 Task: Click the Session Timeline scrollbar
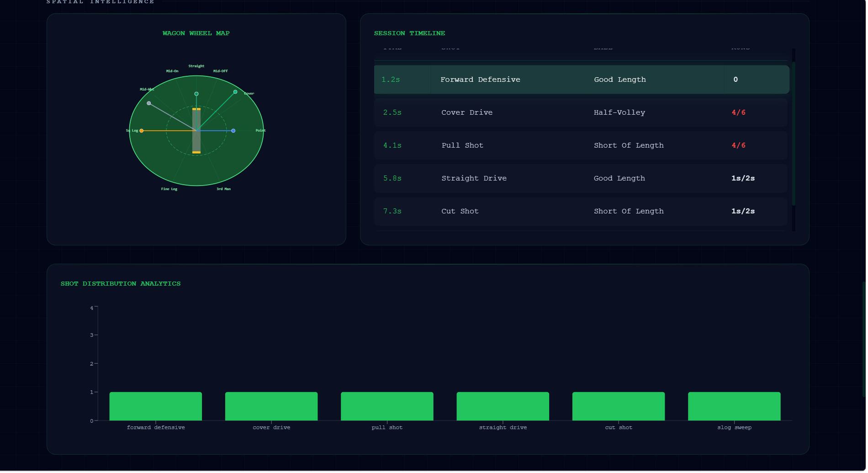794,133
